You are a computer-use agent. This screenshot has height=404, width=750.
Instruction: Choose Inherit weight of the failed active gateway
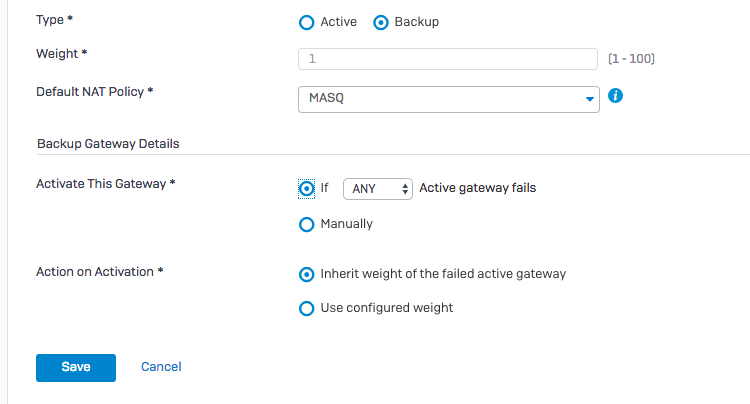pyautogui.click(x=307, y=274)
